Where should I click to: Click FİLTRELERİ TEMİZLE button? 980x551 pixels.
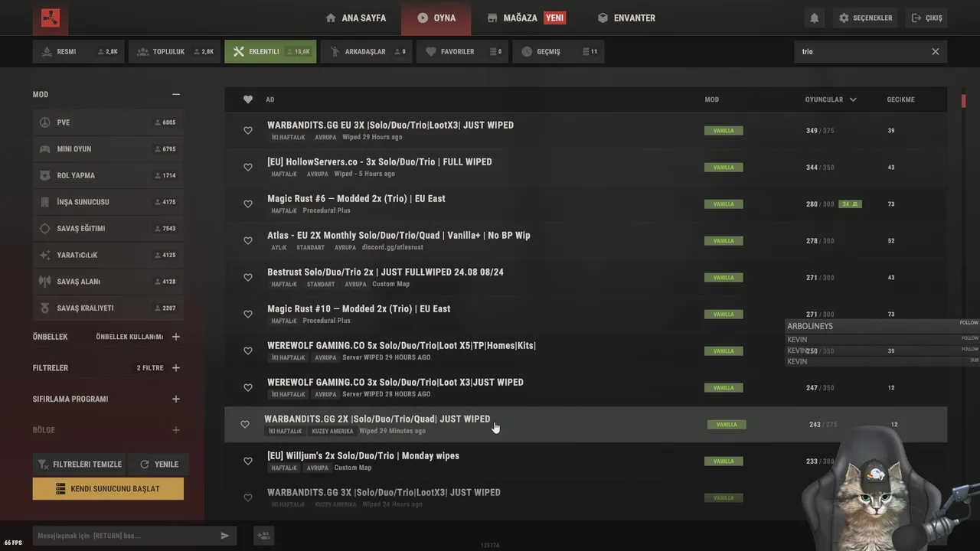pyautogui.click(x=79, y=464)
